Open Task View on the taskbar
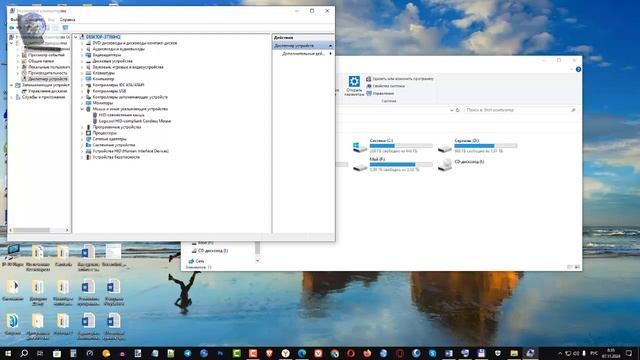The height and width of the screenshot is (360, 640). coord(40,353)
